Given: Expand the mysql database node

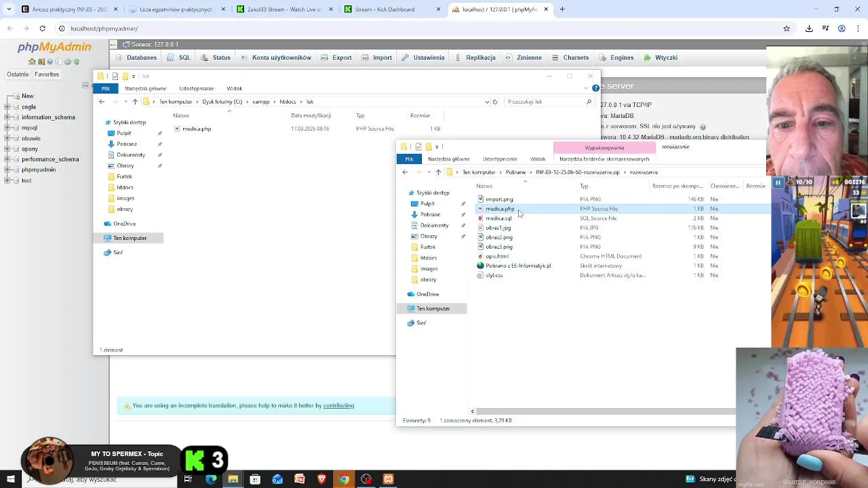Looking at the screenshot, I should 7,127.
